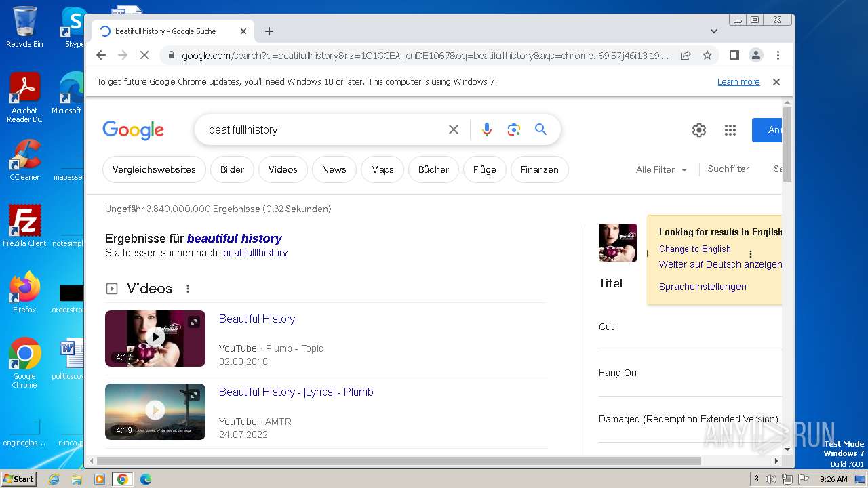Submit search with magnifier icon
The height and width of the screenshot is (488, 868).
[x=540, y=129]
